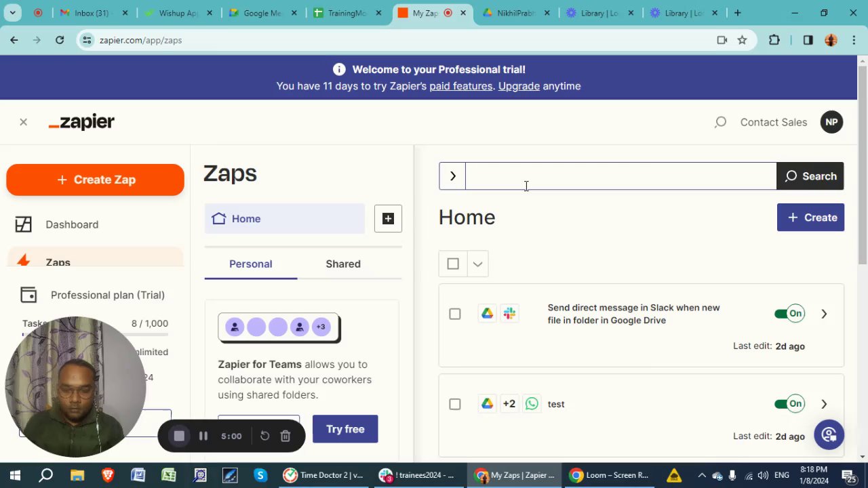This screenshot has width=868, height=488.
Task: Select the Home folder
Action: pyautogui.click(x=285, y=218)
